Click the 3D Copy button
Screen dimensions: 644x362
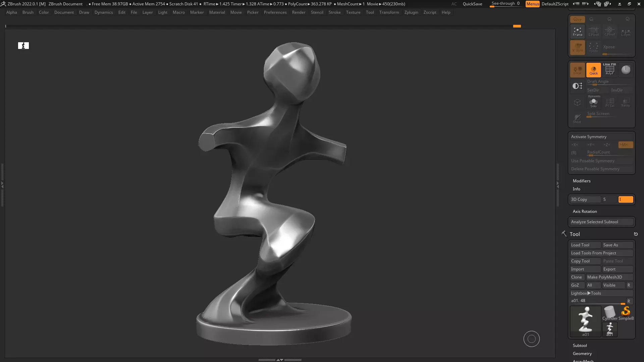585,199
